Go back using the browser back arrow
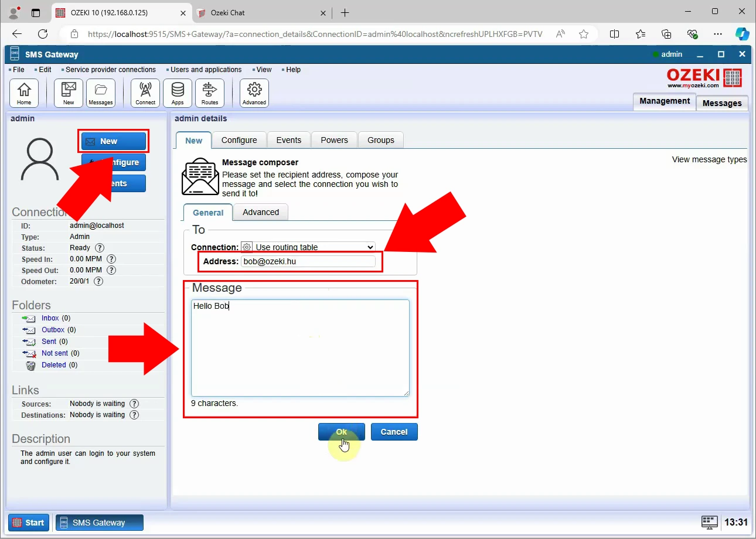This screenshot has height=539, width=756. [x=17, y=34]
